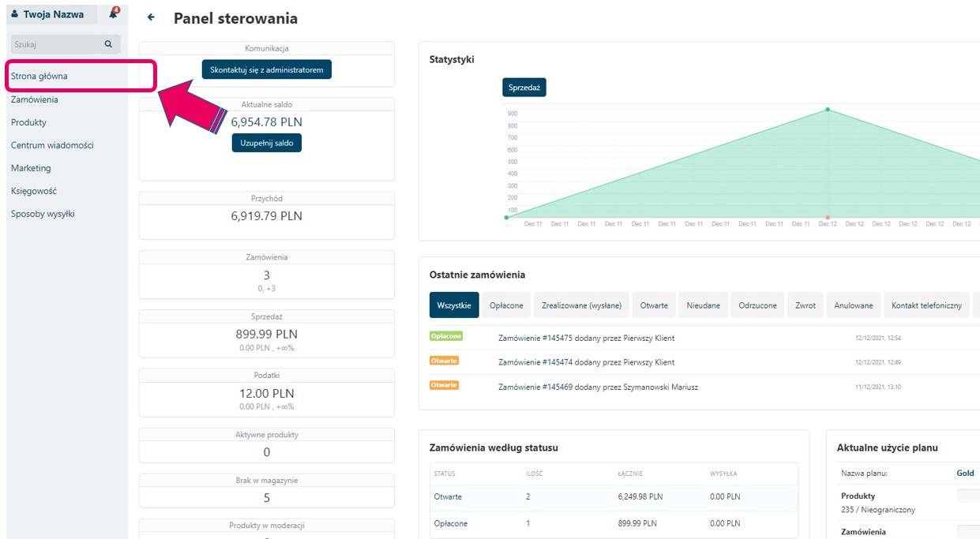
Task: Click the back arrow beside Panel sterowania
Action: pos(151,17)
